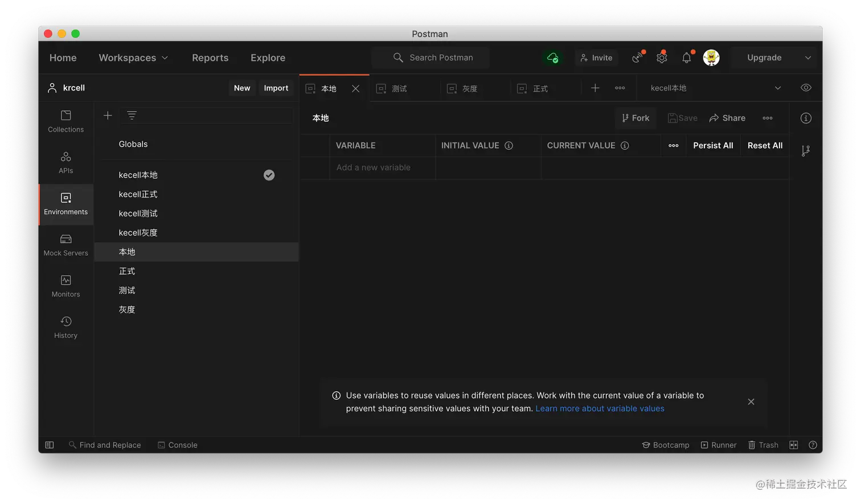Viewport: 861px width, 504px height.
Task: Open the satellite capture requests icon
Action: click(638, 57)
